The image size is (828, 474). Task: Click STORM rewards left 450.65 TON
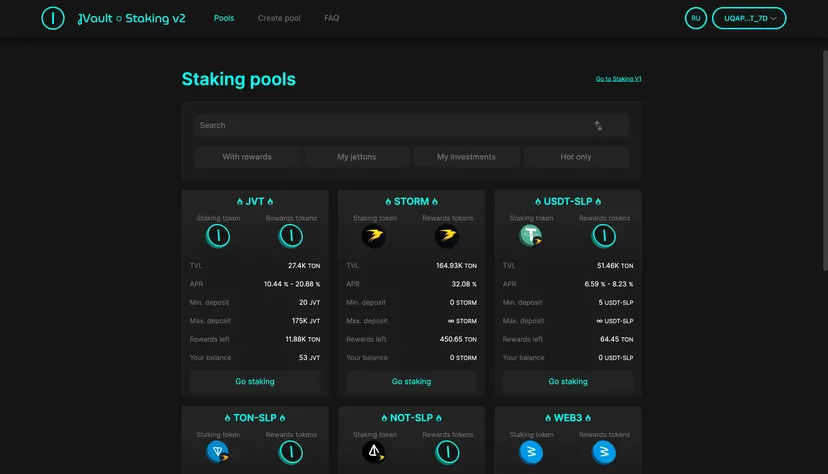458,339
